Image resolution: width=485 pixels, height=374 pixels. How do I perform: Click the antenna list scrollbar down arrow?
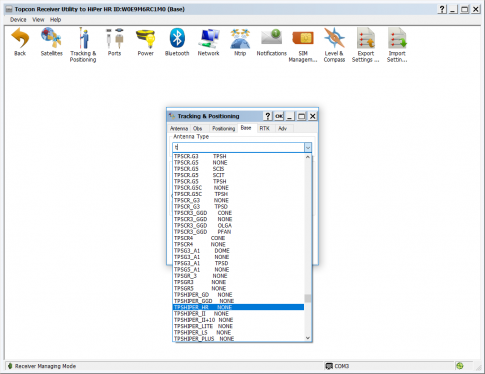click(x=308, y=338)
